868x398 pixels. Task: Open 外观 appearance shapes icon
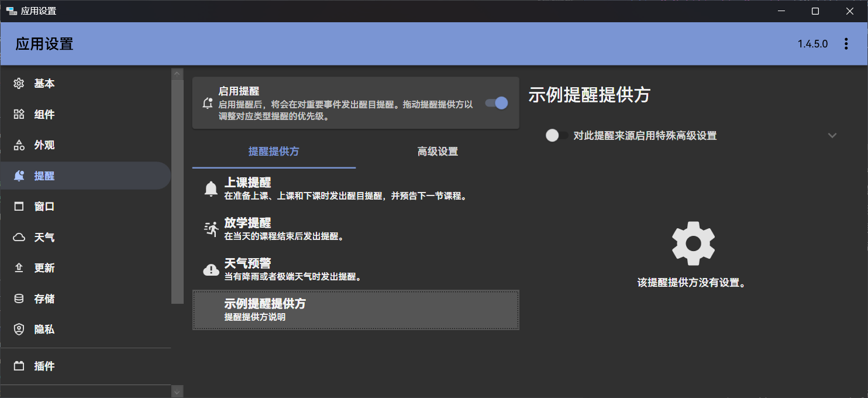coord(19,145)
